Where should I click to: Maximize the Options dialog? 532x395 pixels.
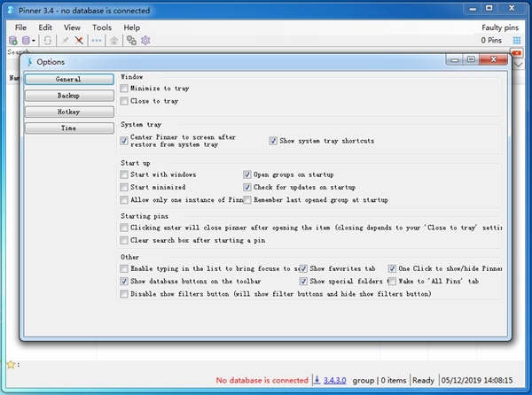(x=471, y=59)
